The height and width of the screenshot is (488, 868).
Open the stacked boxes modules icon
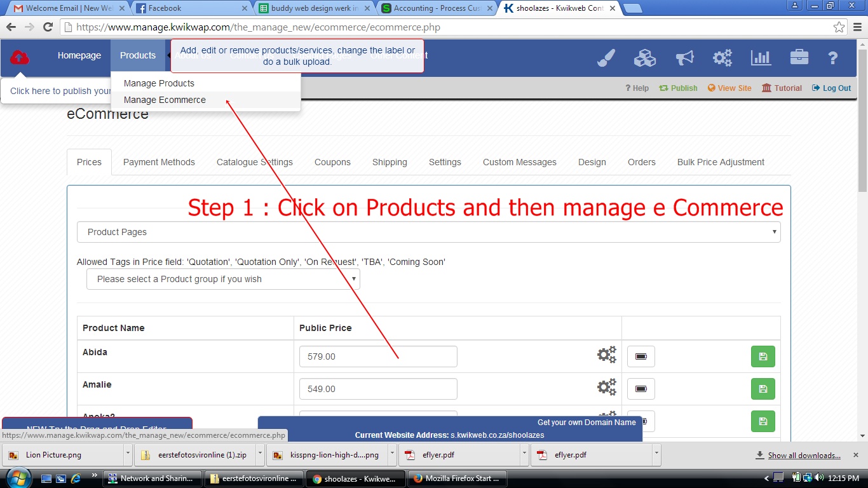pos(645,58)
